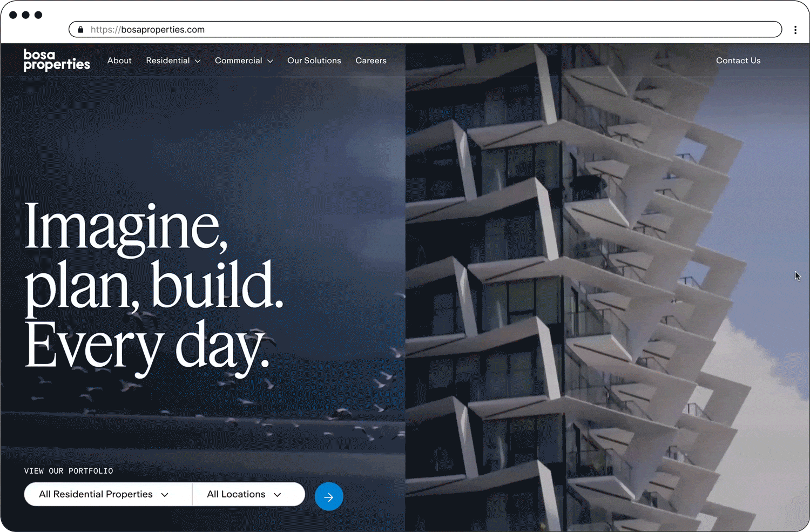
Task: Open the All Locations dropdown
Action: pyautogui.click(x=248, y=494)
